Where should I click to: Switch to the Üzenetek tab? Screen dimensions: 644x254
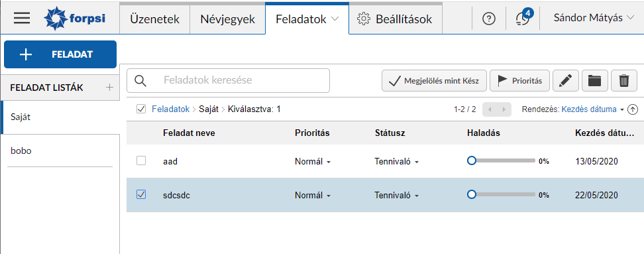pos(155,19)
